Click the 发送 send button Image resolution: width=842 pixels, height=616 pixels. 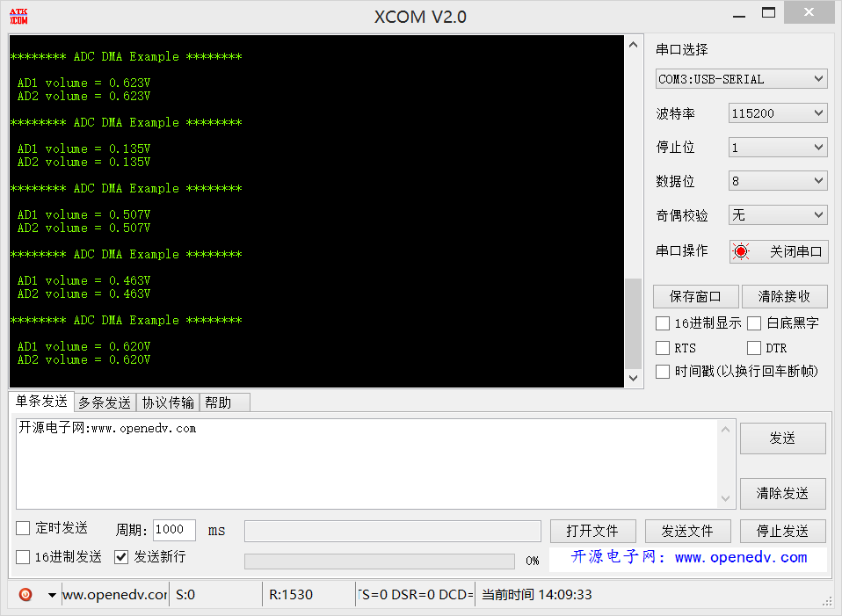[x=782, y=438]
